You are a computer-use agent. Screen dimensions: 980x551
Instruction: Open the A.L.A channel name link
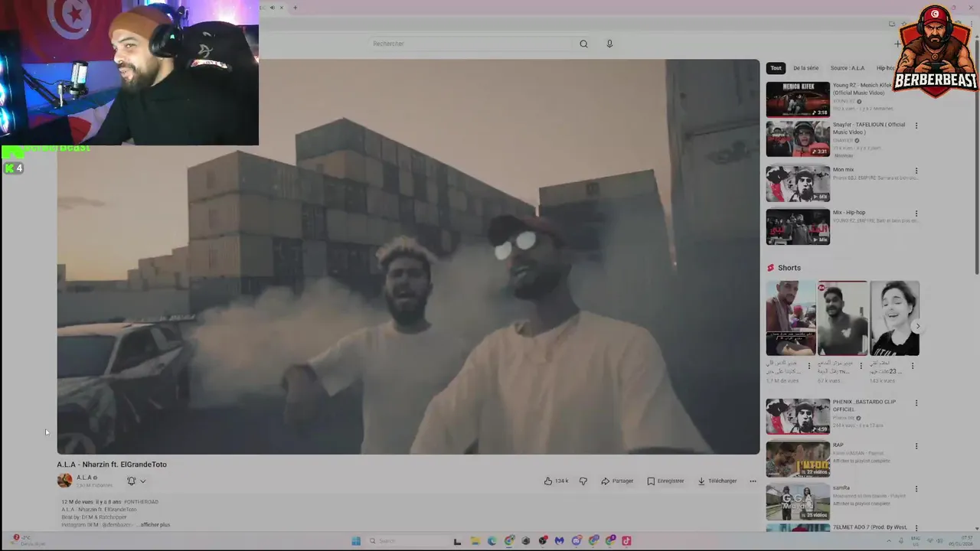(x=85, y=478)
